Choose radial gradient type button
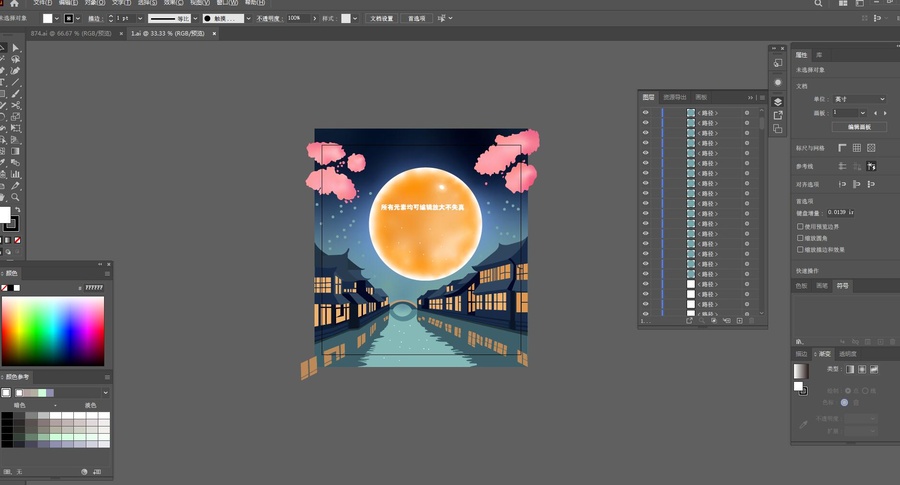The height and width of the screenshot is (485, 900). (x=862, y=369)
